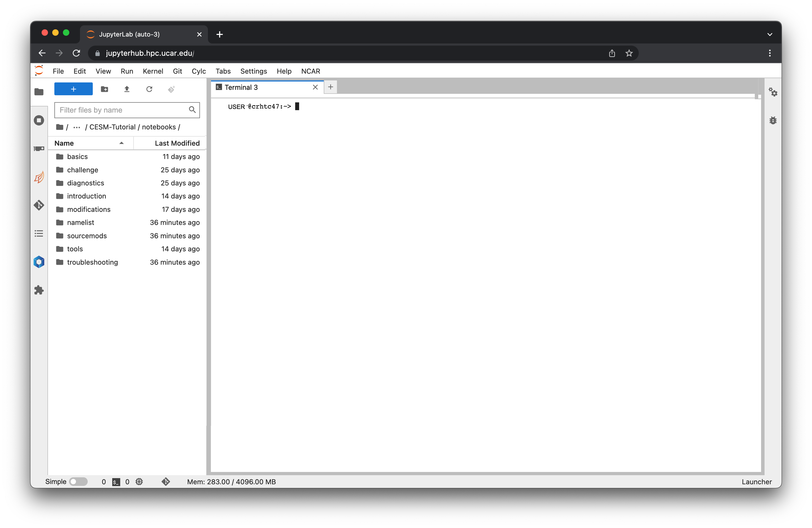Open Running Terminals and Kernels panel
The width and height of the screenshot is (812, 528).
(x=39, y=120)
